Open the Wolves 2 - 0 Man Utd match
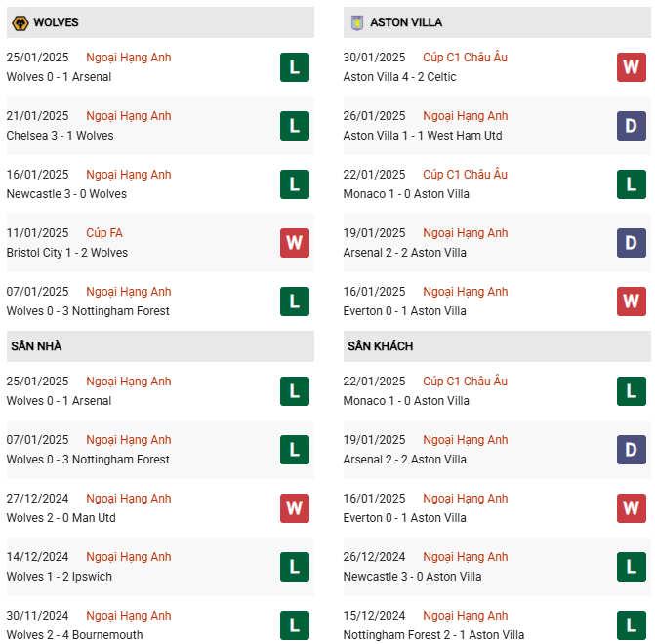This screenshot has height=644, width=655. point(61,518)
